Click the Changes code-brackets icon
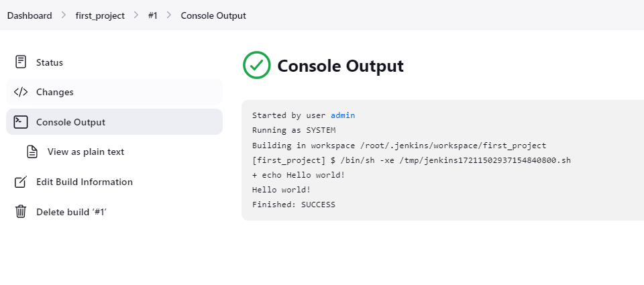This screenshot has width=644, height=285. coord(21,92)
